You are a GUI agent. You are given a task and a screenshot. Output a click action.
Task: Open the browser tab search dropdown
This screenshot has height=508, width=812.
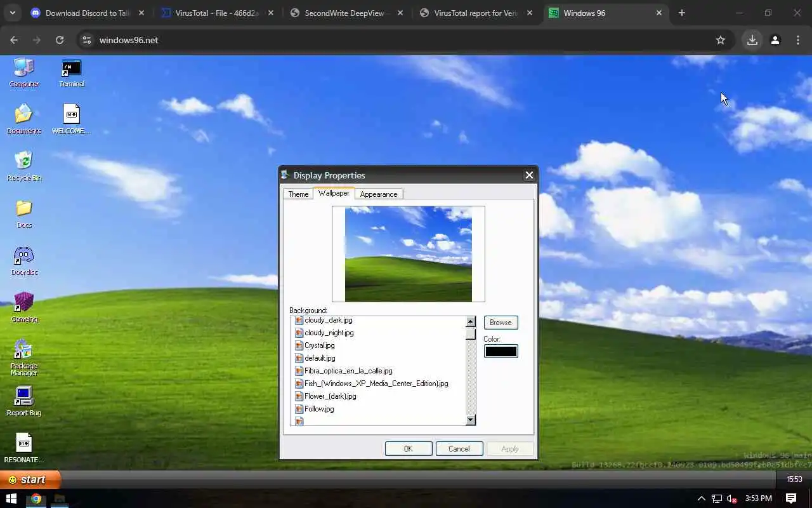click(12, 13)
